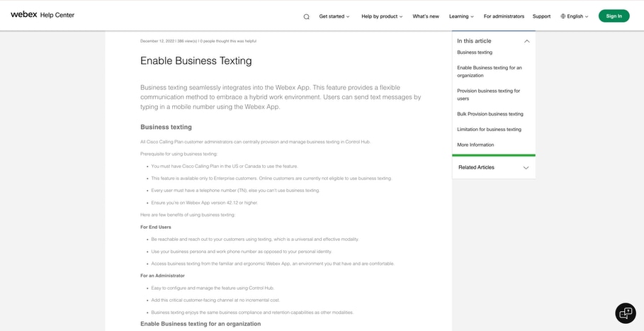Jump to Business texting section link
Viewport: 644px width, 331px height.
click(475, 52)
